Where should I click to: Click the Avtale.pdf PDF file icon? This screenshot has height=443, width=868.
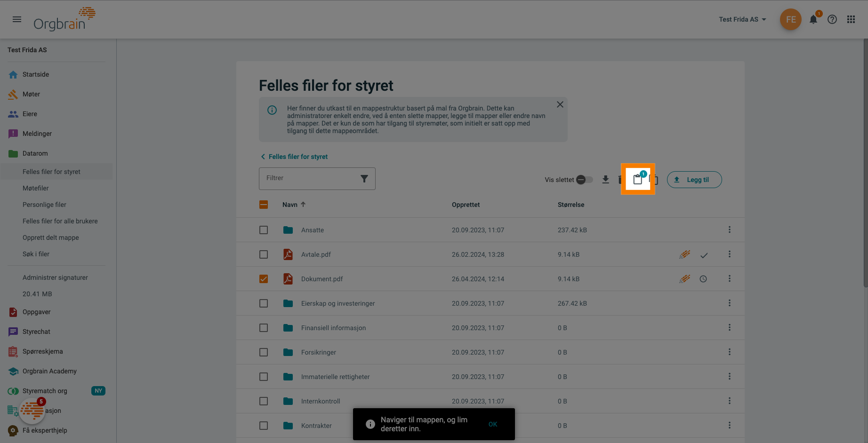coord(288,254)
